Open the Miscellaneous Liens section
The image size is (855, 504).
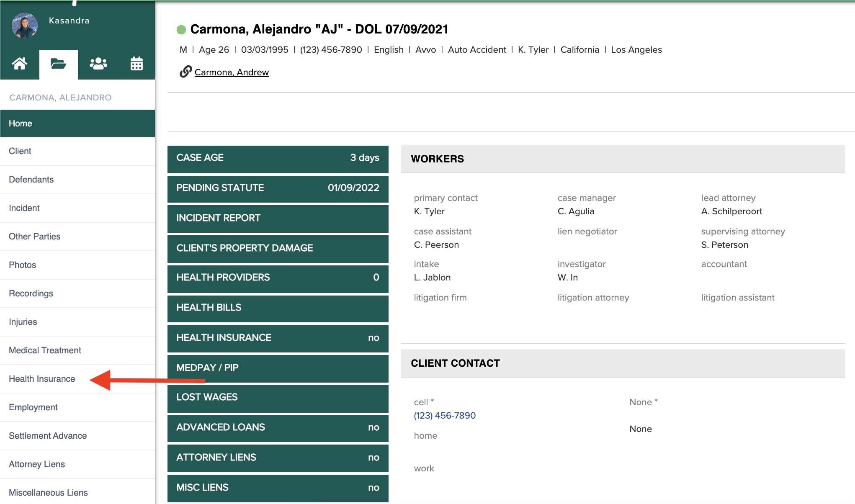coord(48,493)
